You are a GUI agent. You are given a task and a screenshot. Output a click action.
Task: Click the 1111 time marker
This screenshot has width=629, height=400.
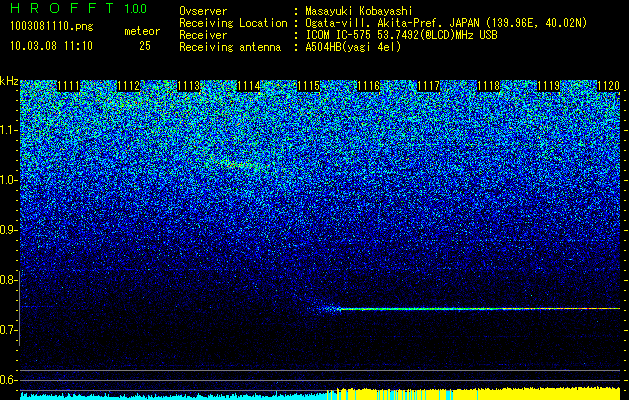[x=69, y=86]
